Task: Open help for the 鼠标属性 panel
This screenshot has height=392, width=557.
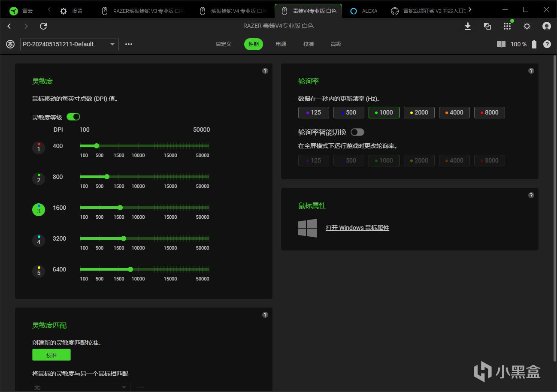Action: tap(531, 195)
